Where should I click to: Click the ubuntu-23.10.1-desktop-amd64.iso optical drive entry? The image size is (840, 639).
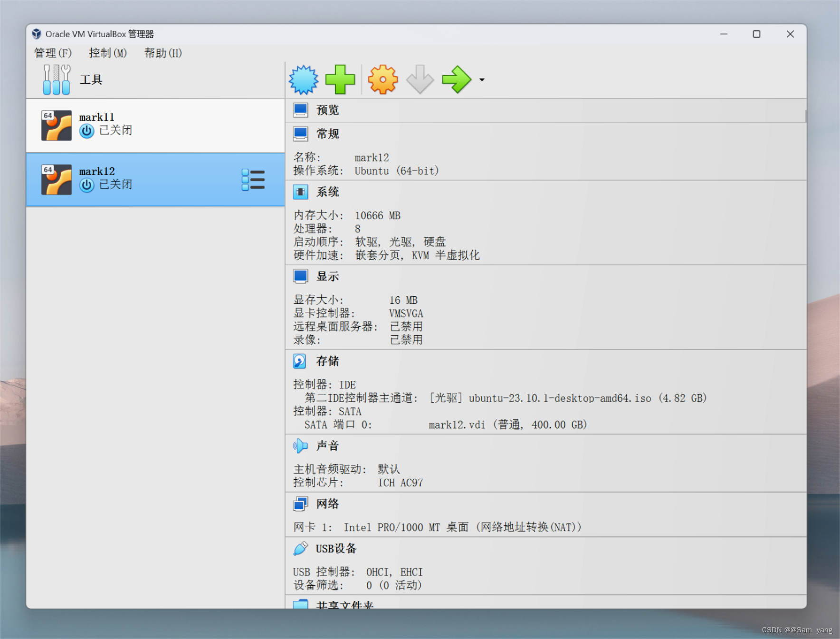click(x=568, y=398)
